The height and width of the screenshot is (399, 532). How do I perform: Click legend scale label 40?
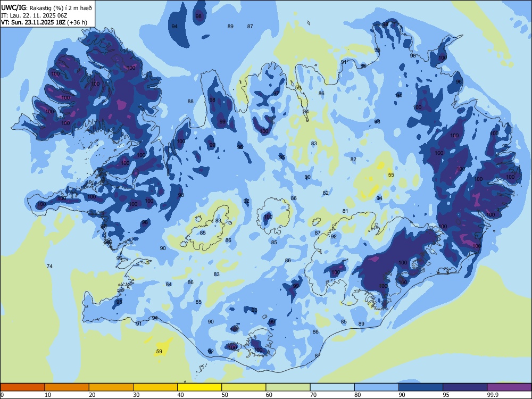click(180, 395)
